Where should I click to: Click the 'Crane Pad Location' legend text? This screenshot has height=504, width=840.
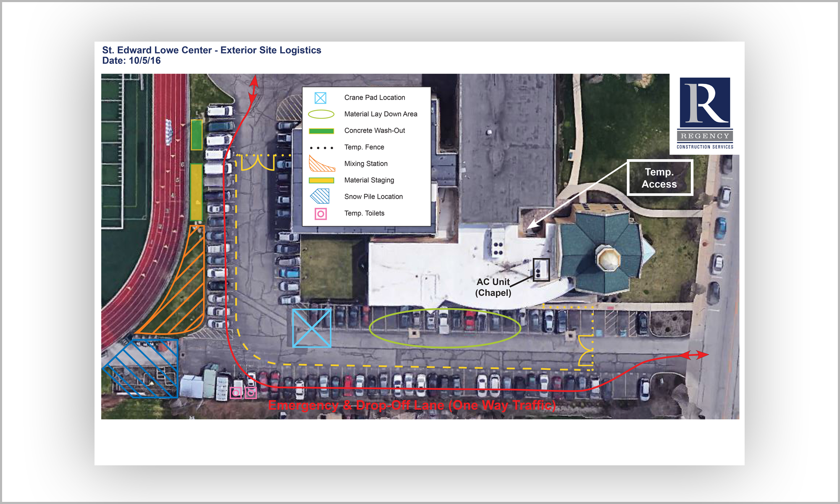point(375,97)
